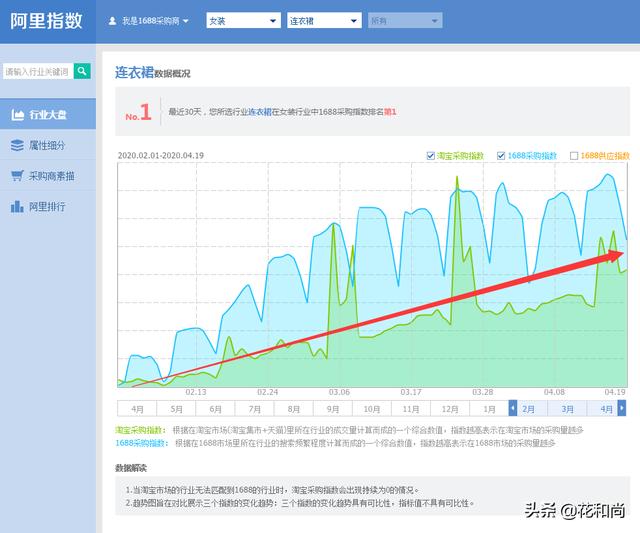
Task: Open the 采购商素描 menu item
Action: [48, 176]
